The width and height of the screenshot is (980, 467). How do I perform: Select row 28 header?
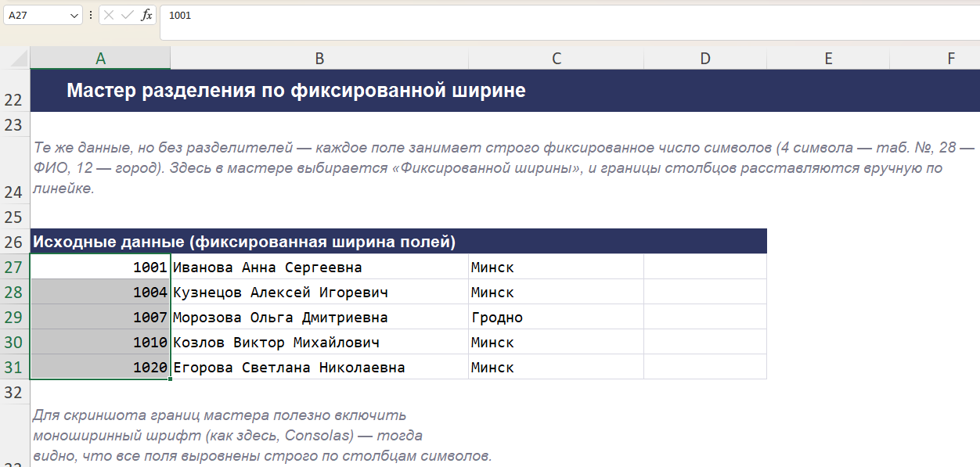point(15,292)
